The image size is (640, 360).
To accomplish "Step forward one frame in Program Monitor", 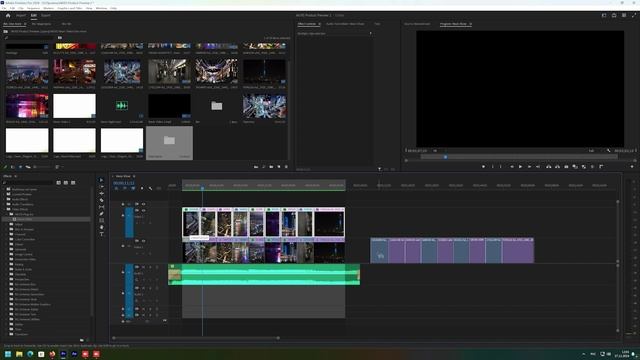I will 529,167.
